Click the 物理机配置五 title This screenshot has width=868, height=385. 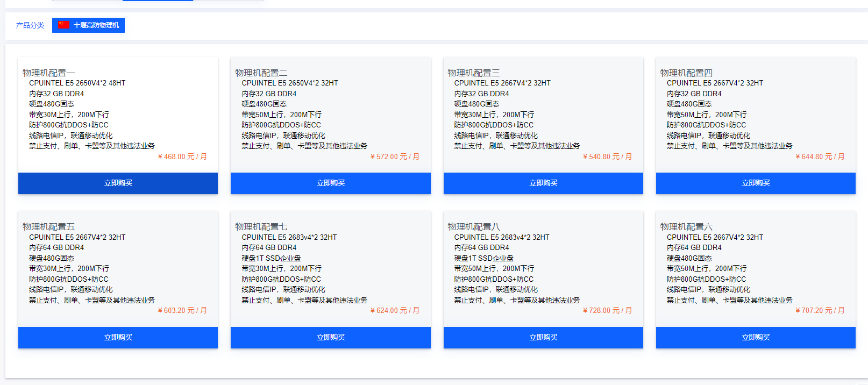coord(49,227)
